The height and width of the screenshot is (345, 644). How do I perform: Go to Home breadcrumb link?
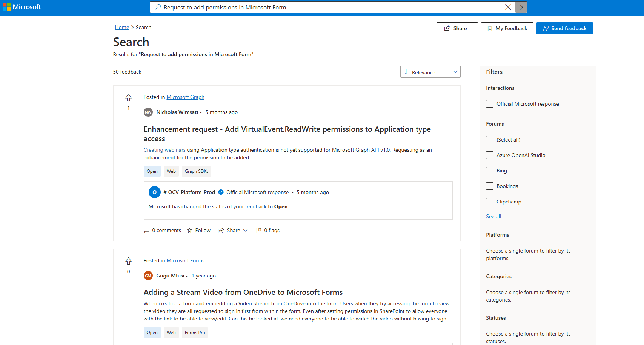pos(122,27)
